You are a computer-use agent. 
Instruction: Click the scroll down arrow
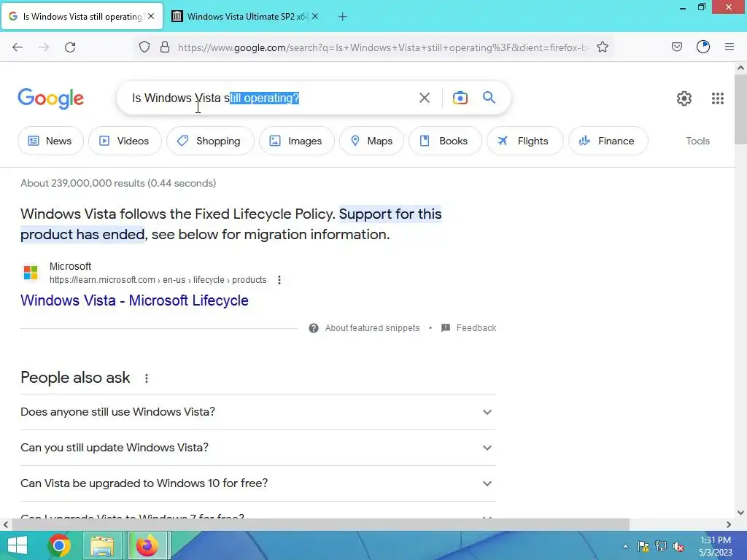pyautogui.click(x=740, y=513)
